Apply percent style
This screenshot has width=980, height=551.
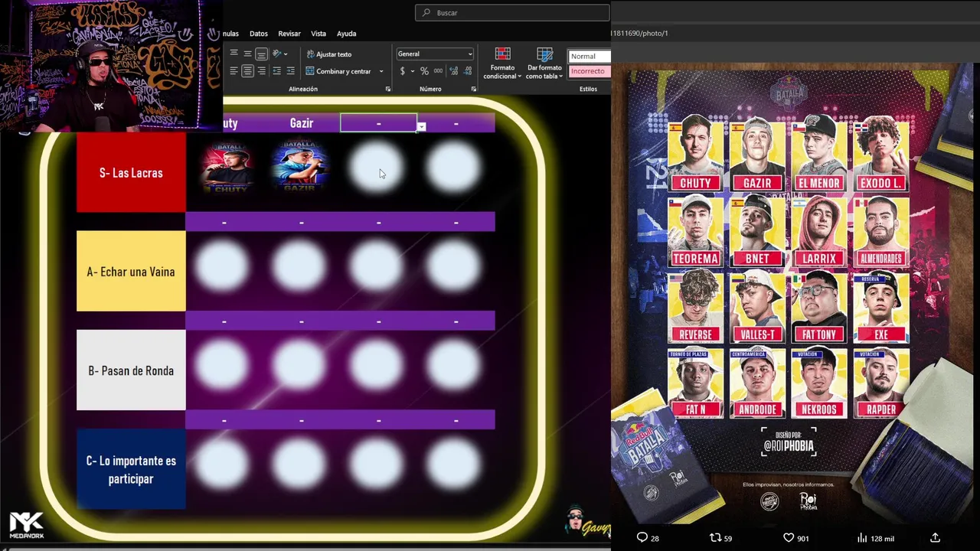[424, 70]
